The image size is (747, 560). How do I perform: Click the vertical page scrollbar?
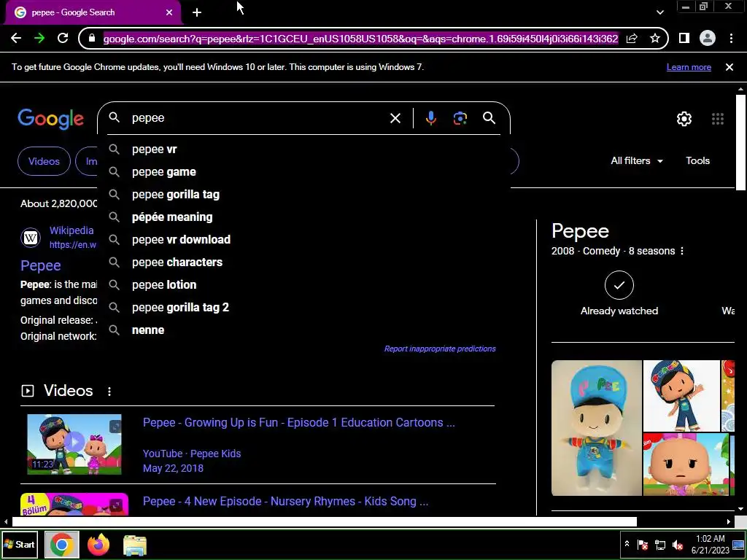[x=740, y=142]
